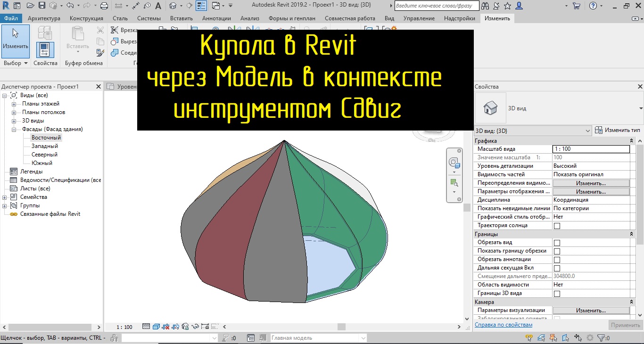Toggle the Properties palette ribbon button

pyautogui.click(x=45, y=50)
